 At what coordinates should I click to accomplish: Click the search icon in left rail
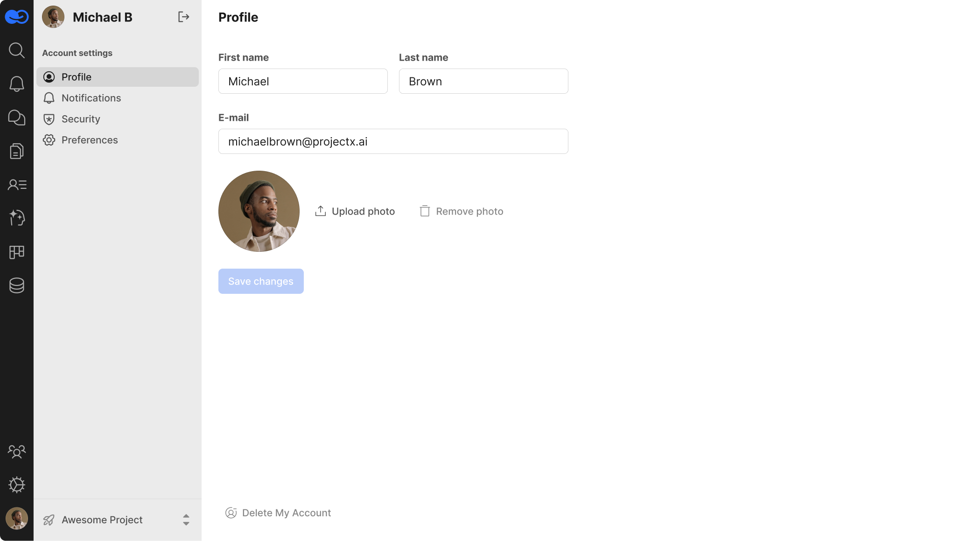[17, 50]
